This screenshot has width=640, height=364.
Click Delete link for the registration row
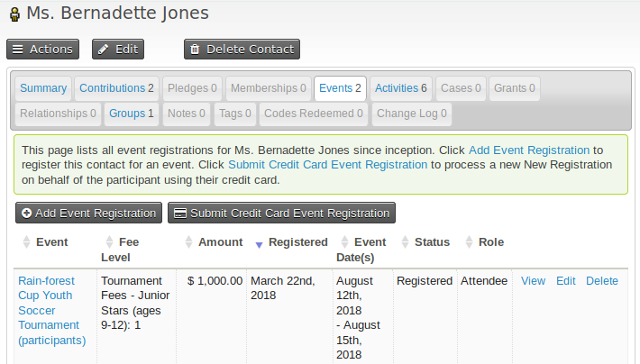pyautogui.click(x=601, y=281)
